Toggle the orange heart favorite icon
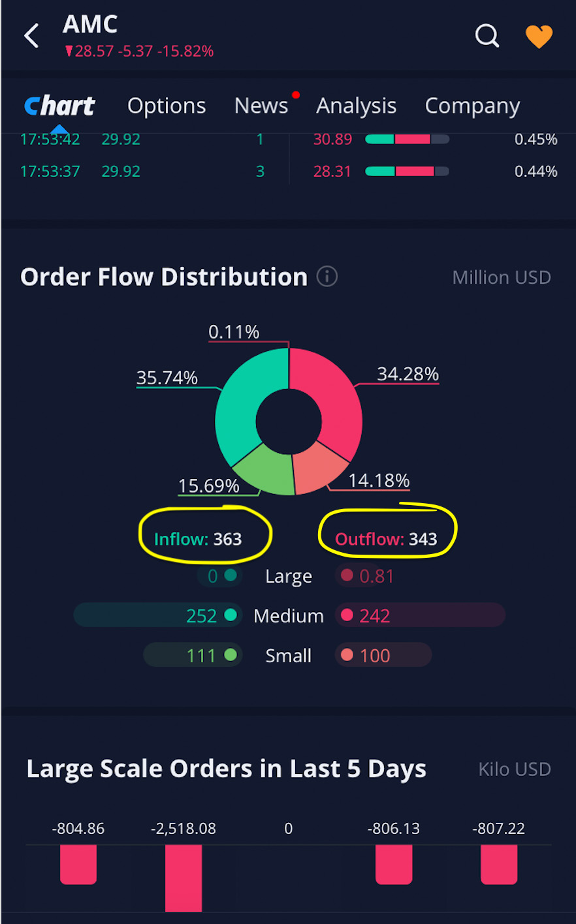The image size is (576, 924). pyautogui.click(x=539, y=37)
